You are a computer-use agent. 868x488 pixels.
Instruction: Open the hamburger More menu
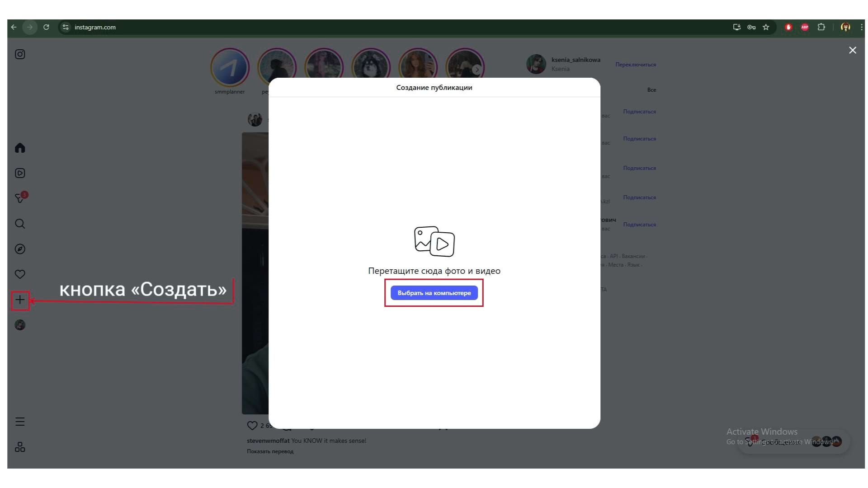click(x=20, y=422)
